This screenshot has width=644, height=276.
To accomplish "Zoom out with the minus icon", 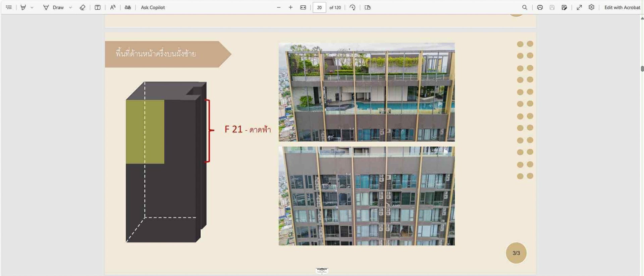I will pos(279,7).
